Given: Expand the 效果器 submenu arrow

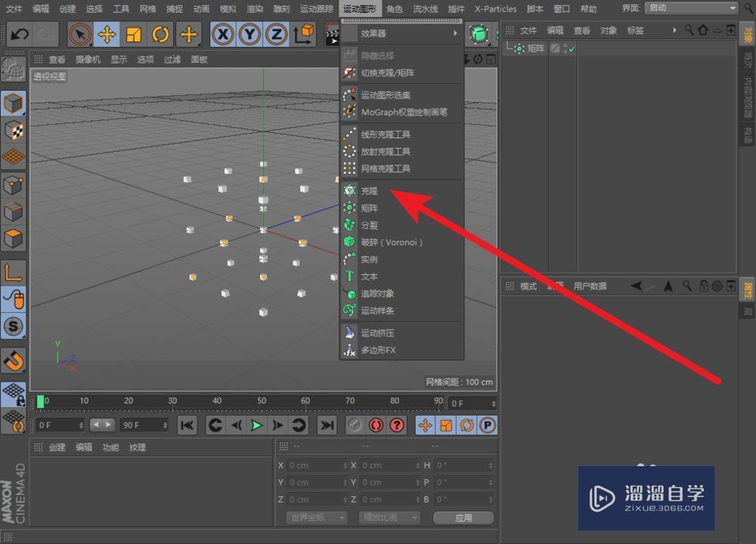Looking at the screenshot, I should pos(455,33).
